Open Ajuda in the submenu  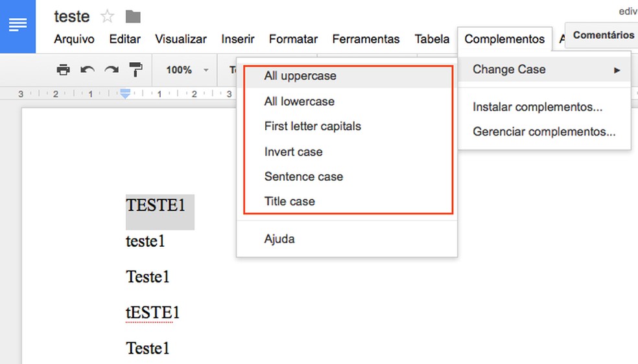(x=279, y=239)
